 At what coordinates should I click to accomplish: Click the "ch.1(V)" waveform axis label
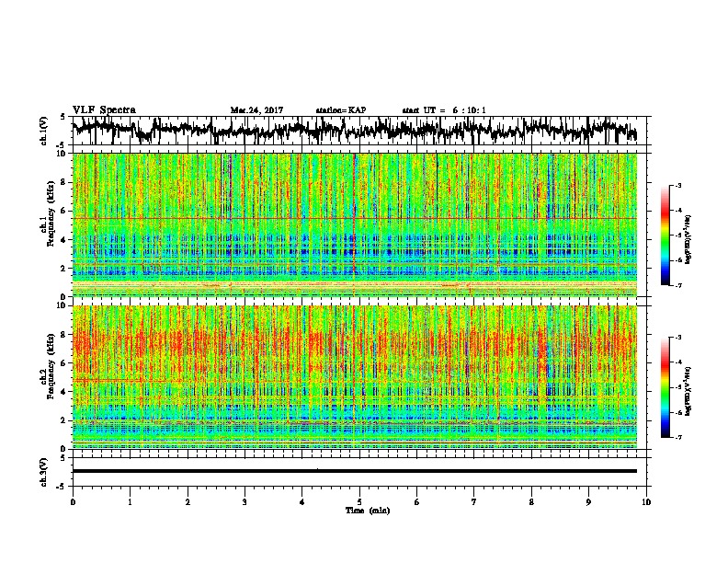44,131
